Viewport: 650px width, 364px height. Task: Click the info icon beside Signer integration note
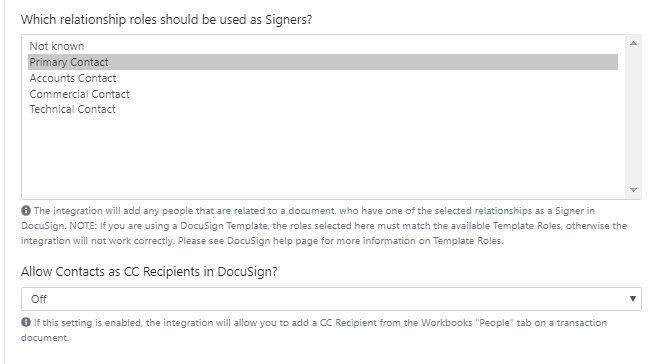[x=26, y=211]
